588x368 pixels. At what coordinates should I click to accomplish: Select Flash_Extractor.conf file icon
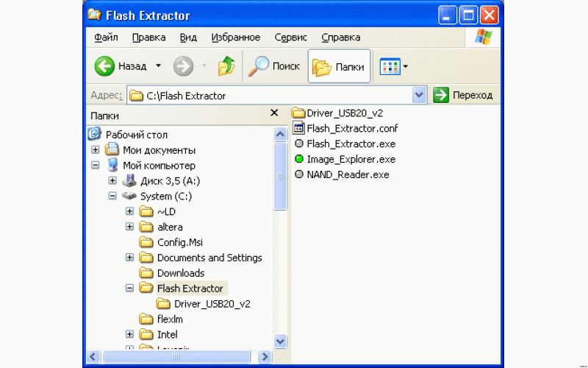(299, 128)
